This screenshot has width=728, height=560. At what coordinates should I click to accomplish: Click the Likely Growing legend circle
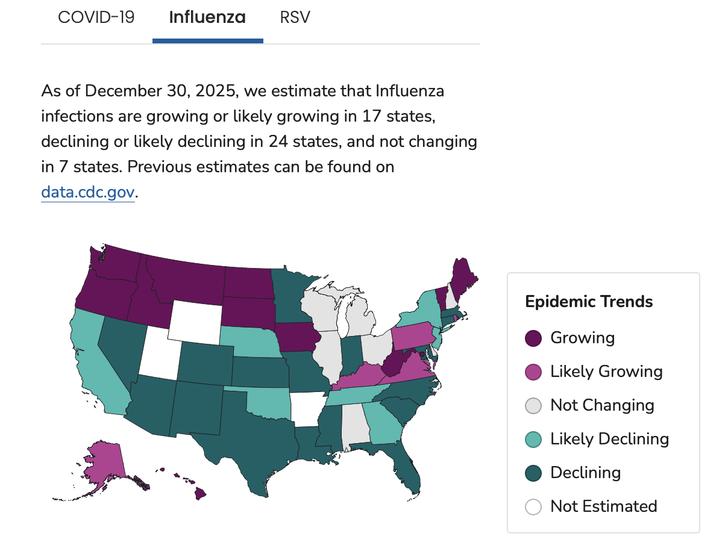(x=533, y=372)
